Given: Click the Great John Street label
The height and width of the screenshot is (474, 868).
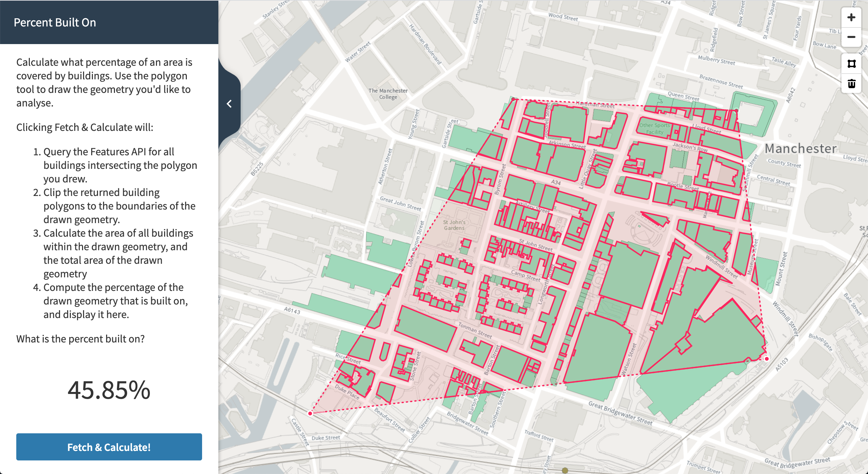Looking at the screenshot, I should click(400, 203).
